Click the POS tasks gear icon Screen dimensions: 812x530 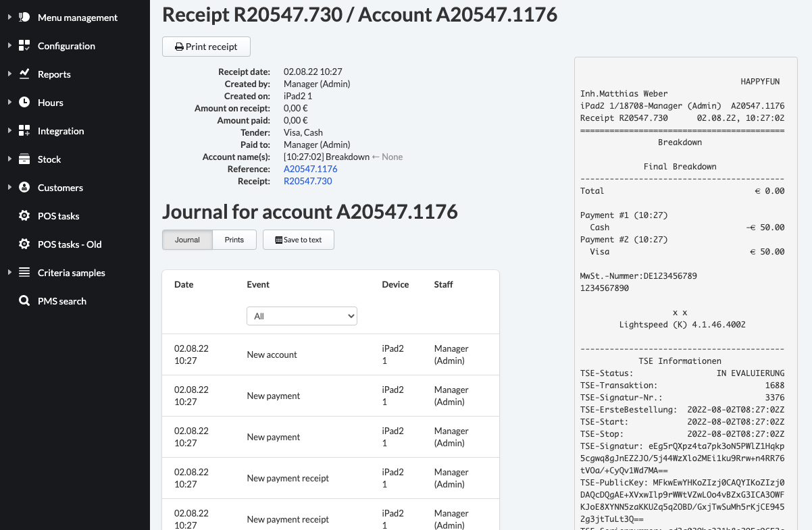24,216
